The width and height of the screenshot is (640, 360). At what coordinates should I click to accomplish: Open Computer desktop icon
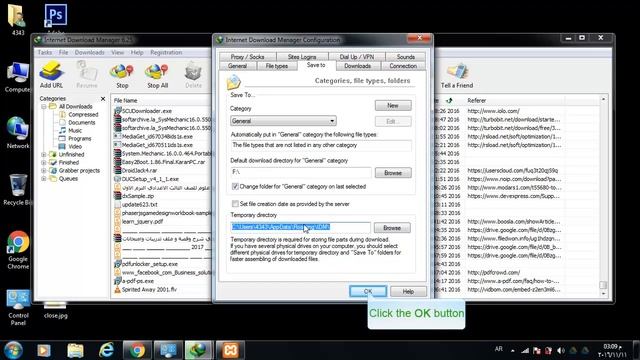point(18,77)
